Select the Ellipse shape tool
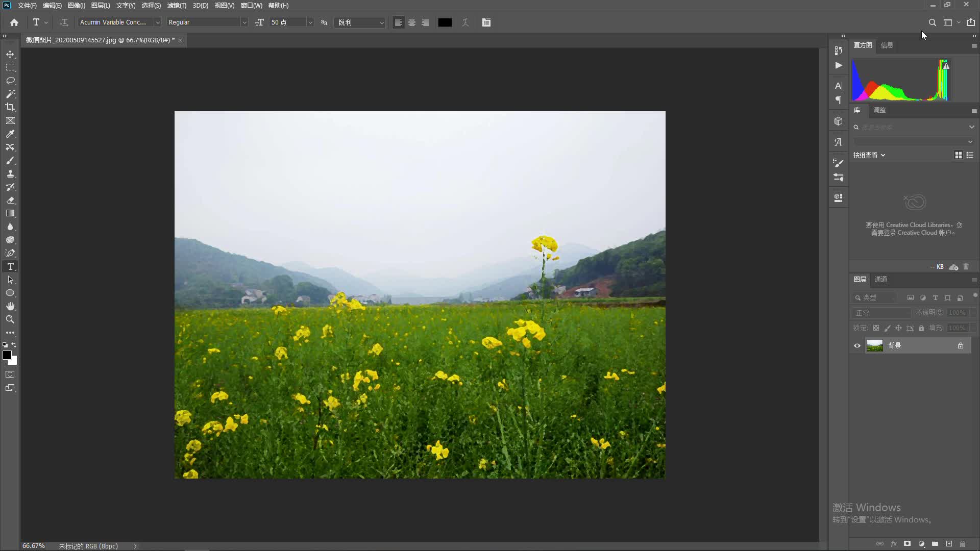The image size is (980, 551). 10,293
